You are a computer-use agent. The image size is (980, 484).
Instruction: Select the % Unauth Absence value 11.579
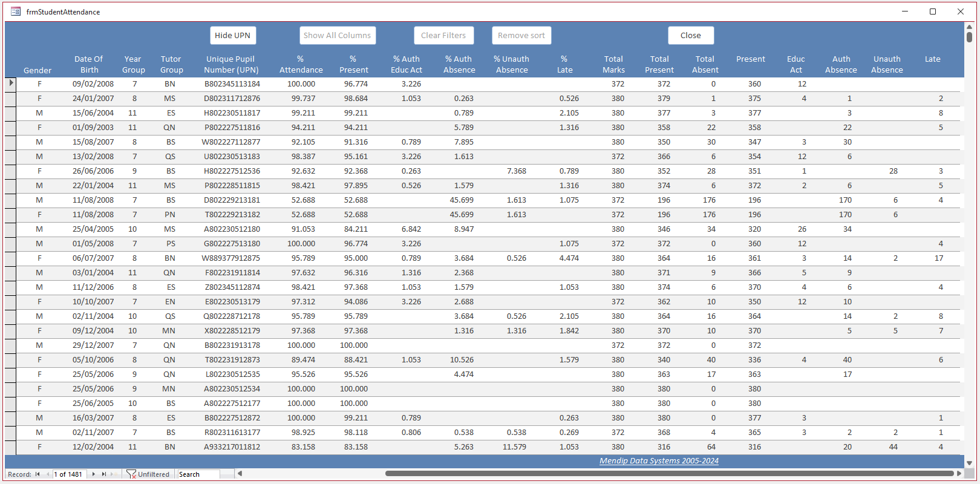(515, 447)
